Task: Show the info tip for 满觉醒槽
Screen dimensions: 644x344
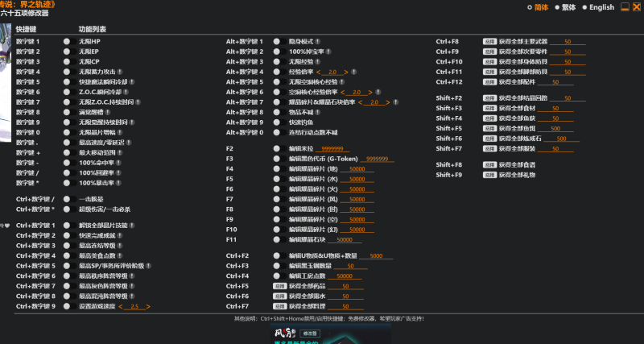Action: pyautogui.click(x=107, y=112)
